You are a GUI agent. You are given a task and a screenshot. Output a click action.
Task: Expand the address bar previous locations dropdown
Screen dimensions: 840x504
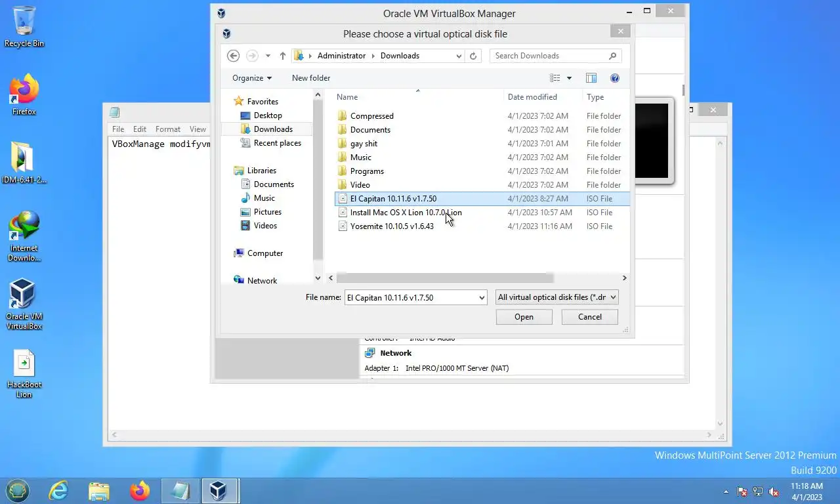pyautogui.click(x=459, y=56)
